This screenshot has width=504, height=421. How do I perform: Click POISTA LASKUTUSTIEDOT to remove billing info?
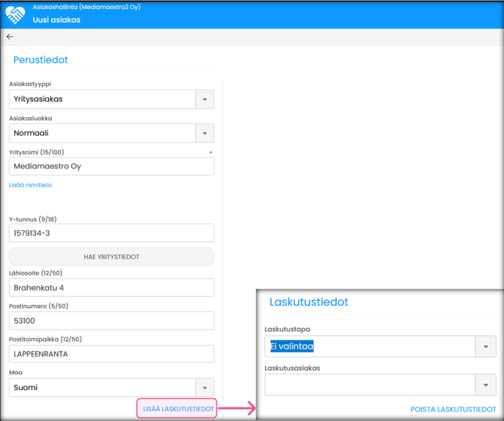pos(453,409)
